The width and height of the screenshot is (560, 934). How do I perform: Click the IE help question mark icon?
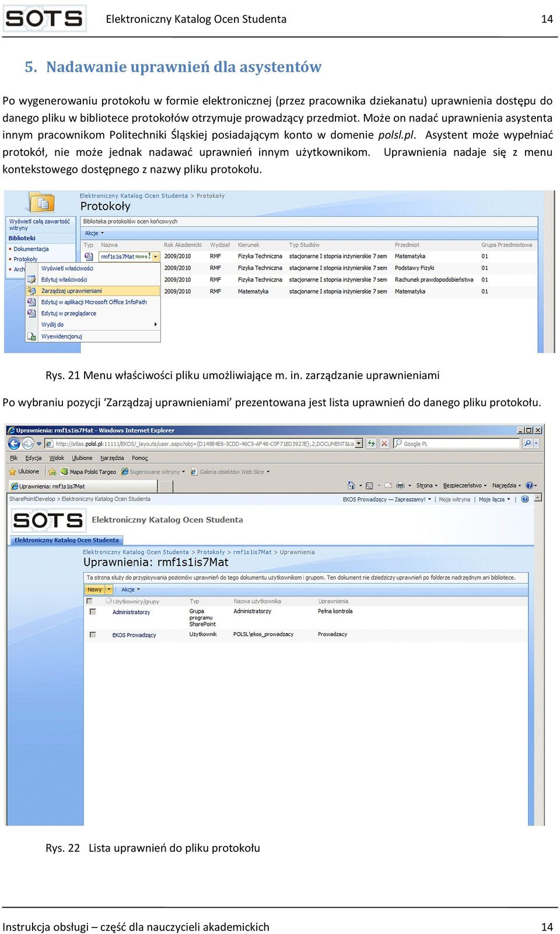pos(529,486)
